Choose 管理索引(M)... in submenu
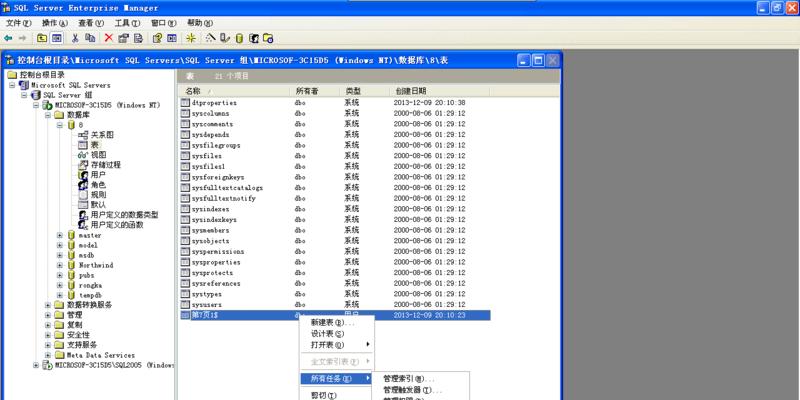Viewport: 800px width, 400px height. pyautogui.click(x=419, y=379)
